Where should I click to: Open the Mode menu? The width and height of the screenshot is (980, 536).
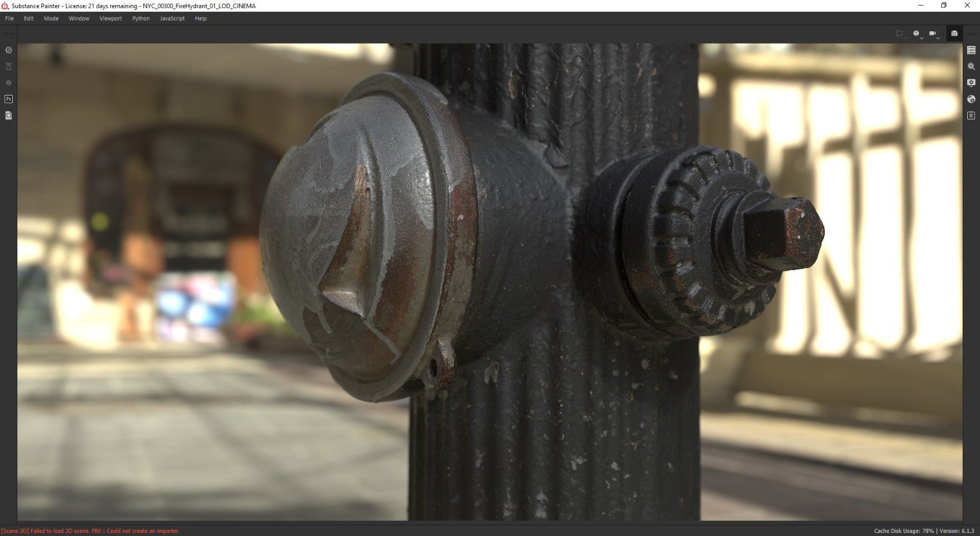click(51, 18)
